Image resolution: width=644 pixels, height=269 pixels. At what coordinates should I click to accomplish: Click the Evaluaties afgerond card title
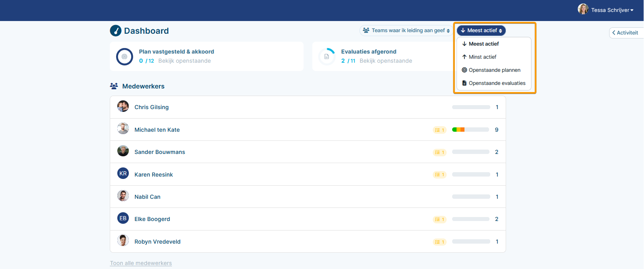(x=369, y=52)
